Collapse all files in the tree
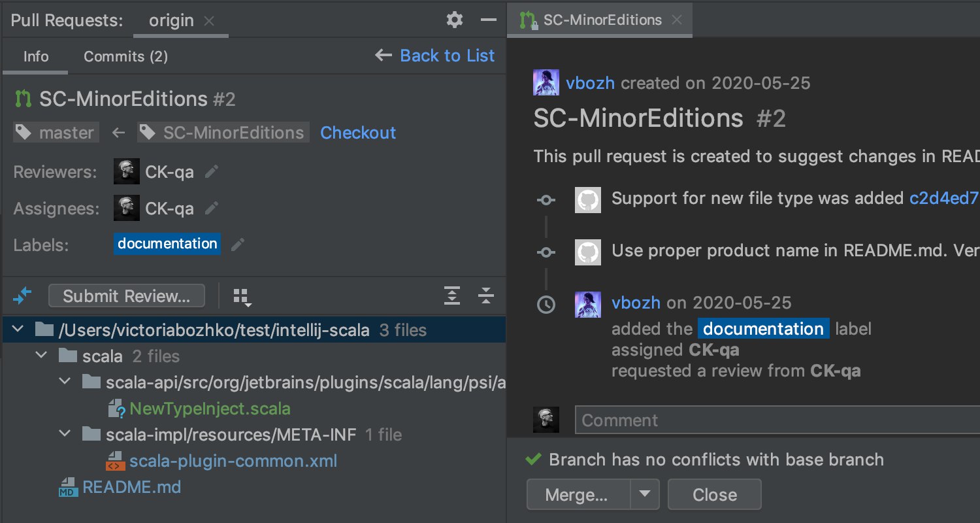980x523 pixels. tap(485, 296)
